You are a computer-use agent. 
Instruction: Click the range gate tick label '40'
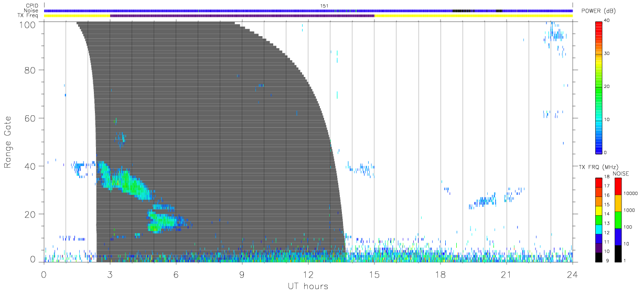pos(30,166)
